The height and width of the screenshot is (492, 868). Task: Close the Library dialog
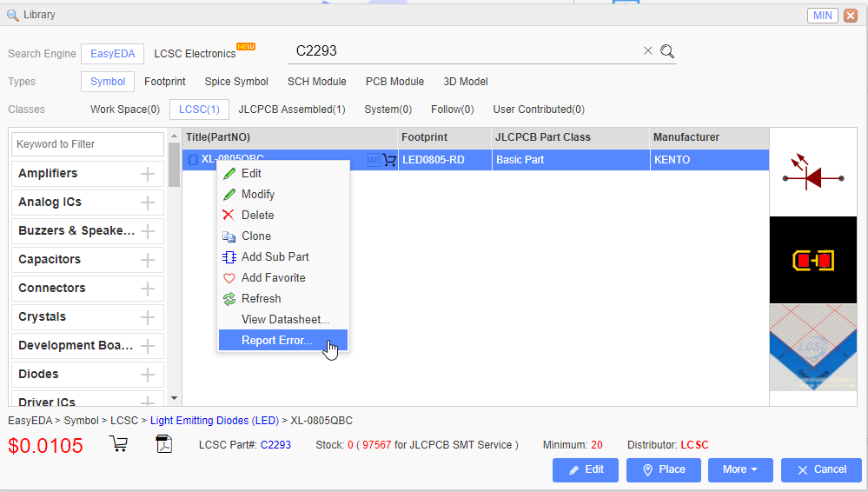(x=851, y=16)
